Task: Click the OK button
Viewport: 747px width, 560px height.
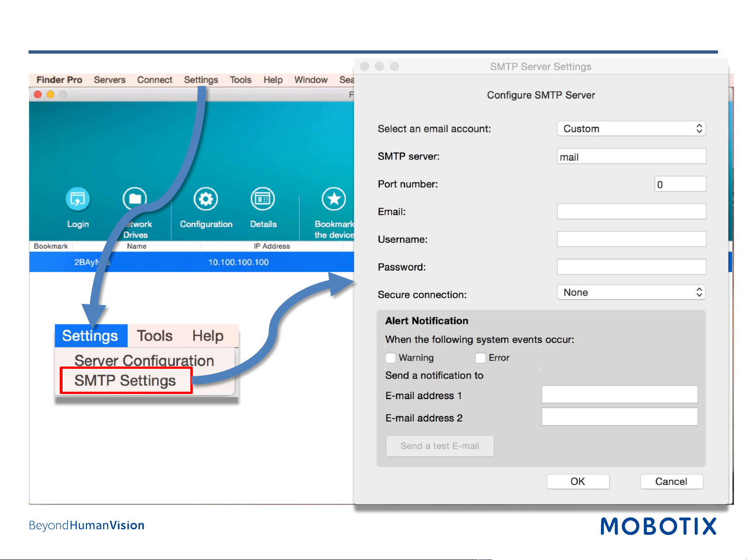Action: pyautogui.click(x=578, y=482)
